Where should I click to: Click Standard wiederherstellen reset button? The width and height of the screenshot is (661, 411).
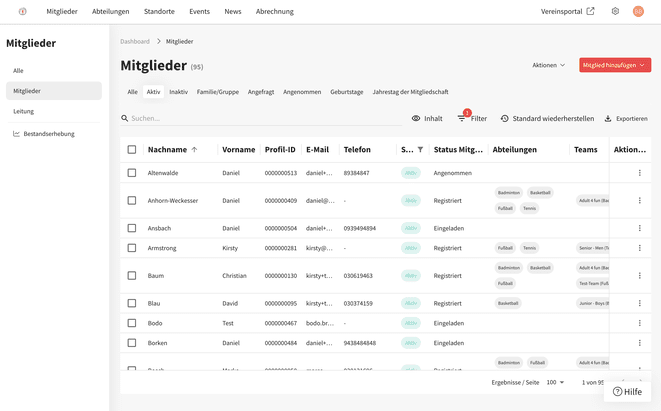547,118
